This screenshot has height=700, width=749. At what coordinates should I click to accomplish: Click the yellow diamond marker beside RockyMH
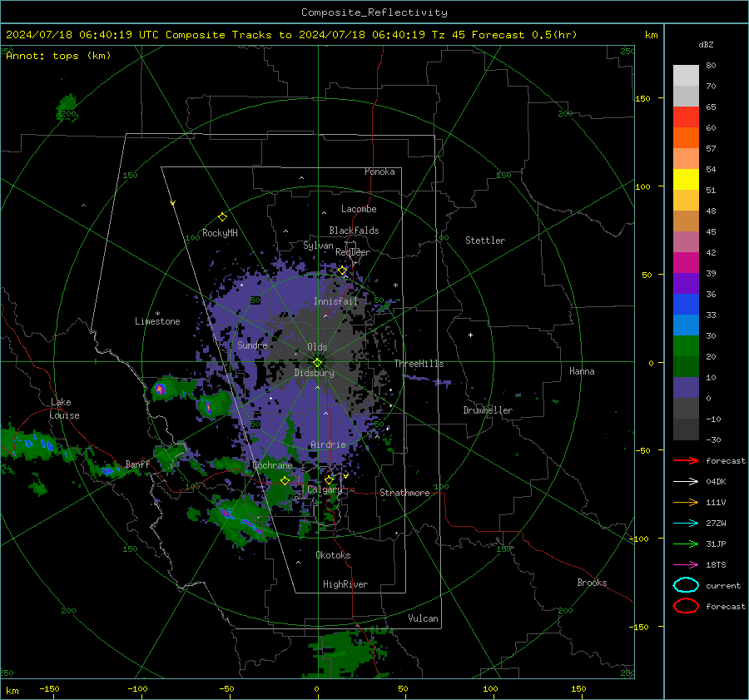tap(222, 217)
